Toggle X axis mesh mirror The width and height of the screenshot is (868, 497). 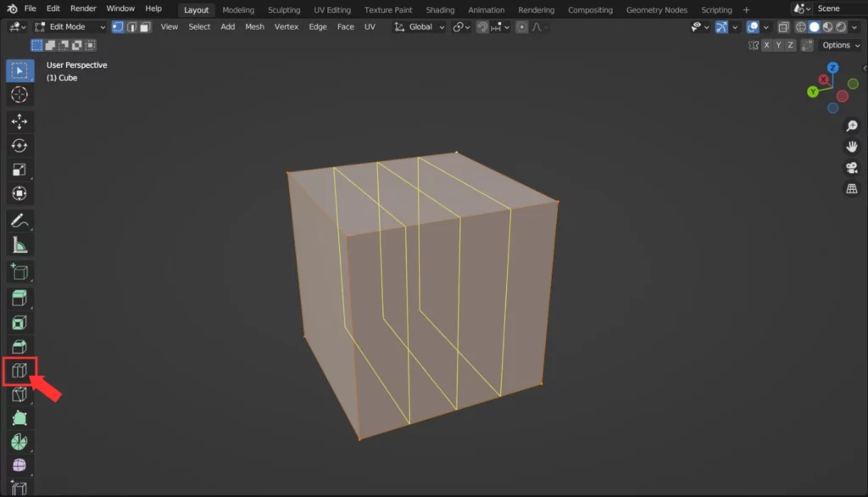(766, 46)
